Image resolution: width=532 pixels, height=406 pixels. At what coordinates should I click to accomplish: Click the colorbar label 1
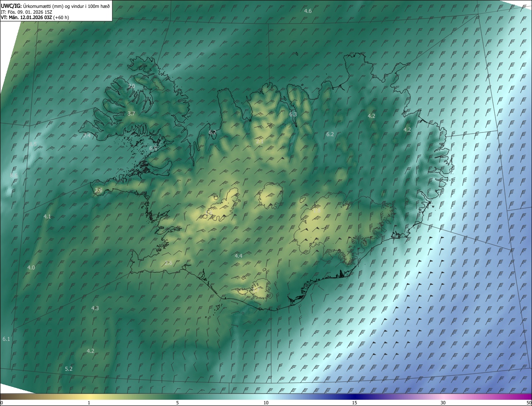(x=89, y=403)
